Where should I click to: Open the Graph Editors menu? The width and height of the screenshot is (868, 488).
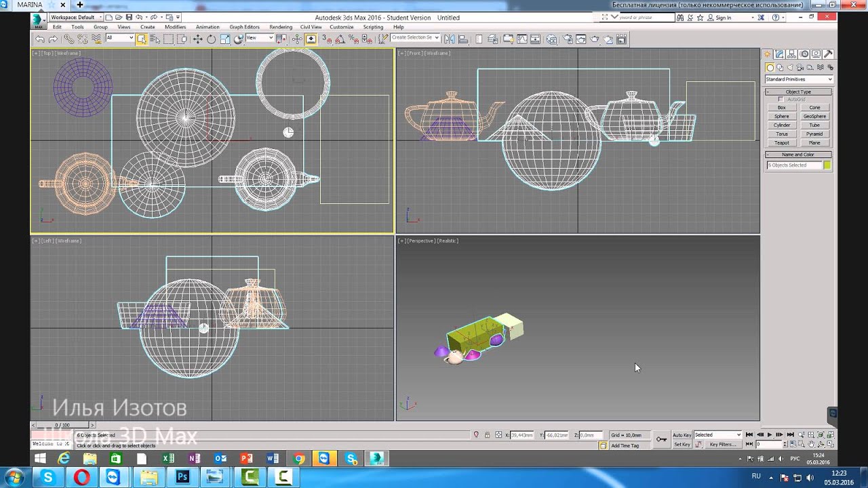(x=245, y=27)
